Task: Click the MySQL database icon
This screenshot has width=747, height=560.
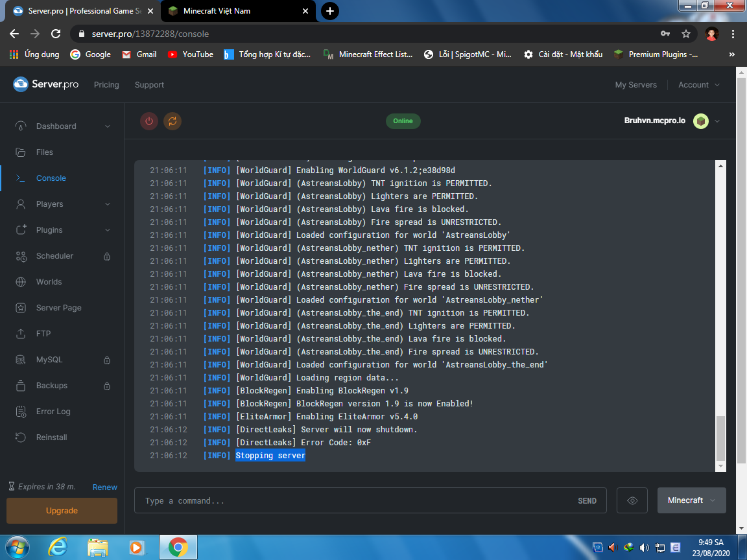Action: coord(21,360)
